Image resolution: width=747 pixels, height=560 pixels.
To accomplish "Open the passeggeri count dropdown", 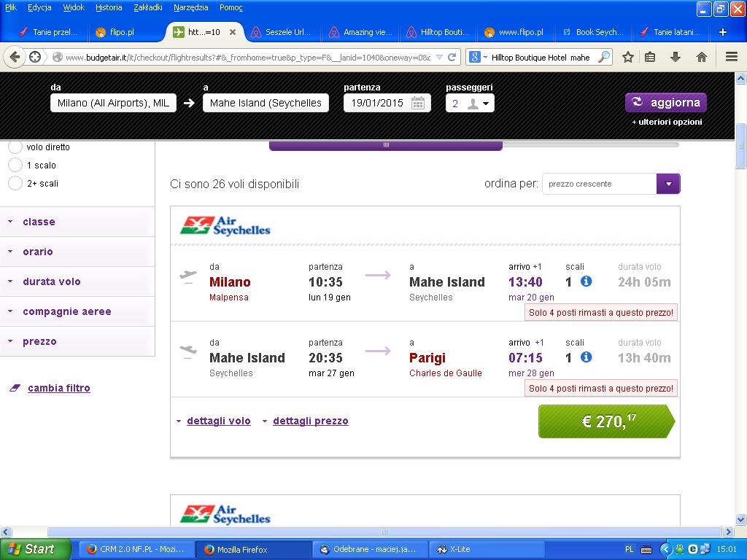I will tap(470, 104).
